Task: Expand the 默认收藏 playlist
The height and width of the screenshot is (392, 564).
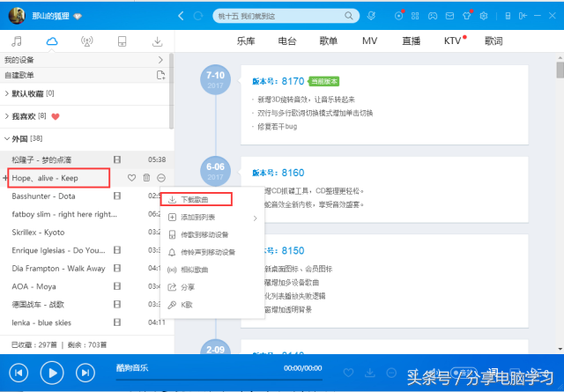Action: tap(6, 93)
